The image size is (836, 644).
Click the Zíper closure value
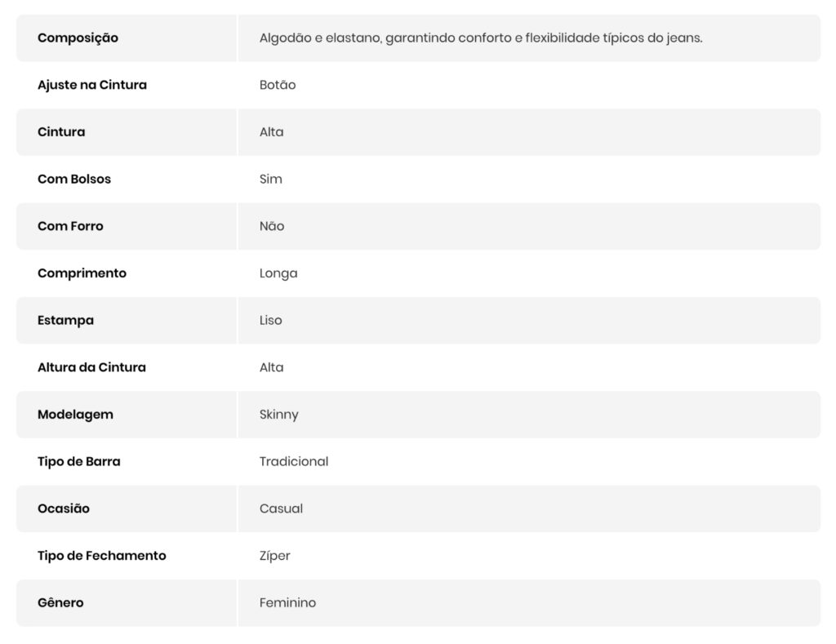[x=275, y=556]
